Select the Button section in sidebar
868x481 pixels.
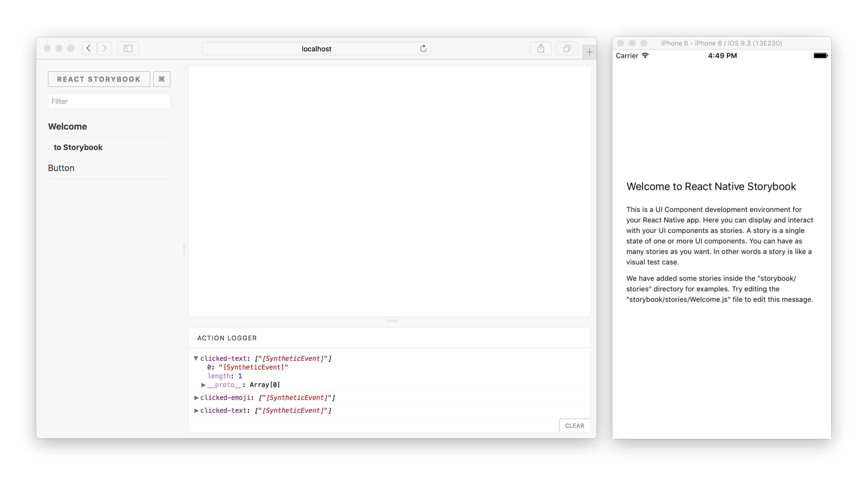pyautogui.click(x=60, y=168)
